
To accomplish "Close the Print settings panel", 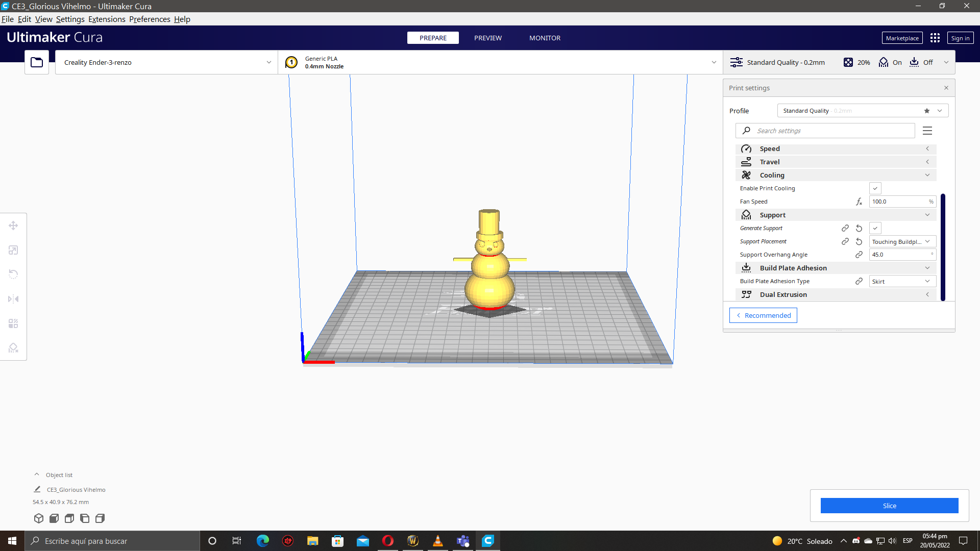I will click(946, 88).
